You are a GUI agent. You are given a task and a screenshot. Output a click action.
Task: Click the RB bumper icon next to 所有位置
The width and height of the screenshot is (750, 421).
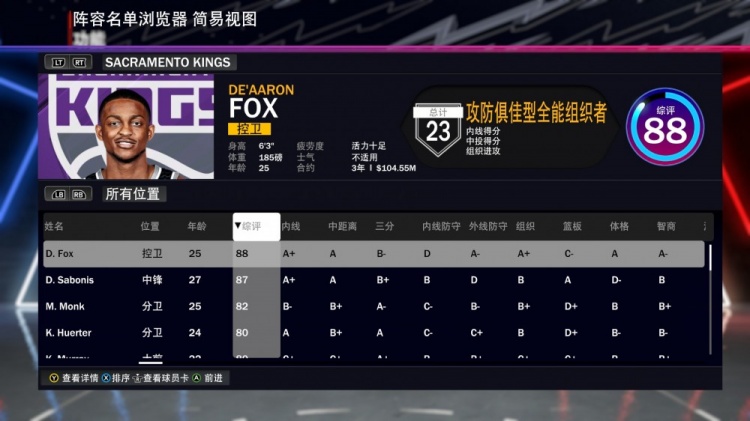click(79, 194)
